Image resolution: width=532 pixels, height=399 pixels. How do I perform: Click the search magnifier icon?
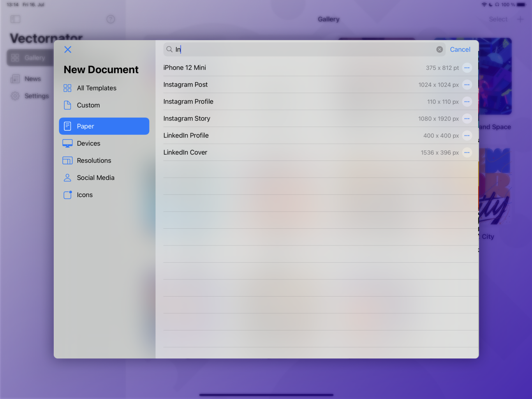[x=169, y=49]
